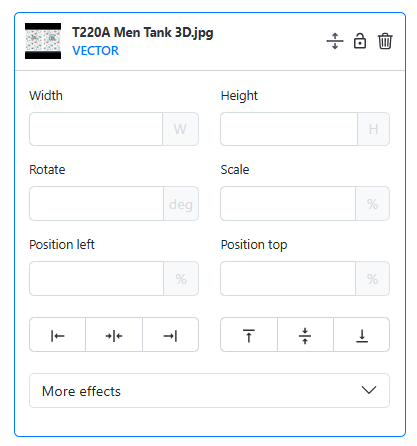Screen dimensions: 417x446
Task: Toggle the lock icon for layer
Action: click(360, 41)
